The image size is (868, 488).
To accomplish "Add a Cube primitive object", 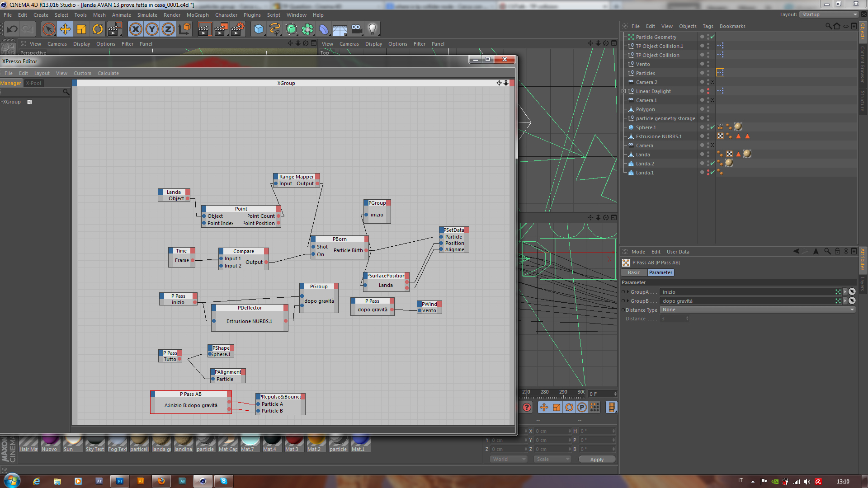I will [x=259, y=29].
